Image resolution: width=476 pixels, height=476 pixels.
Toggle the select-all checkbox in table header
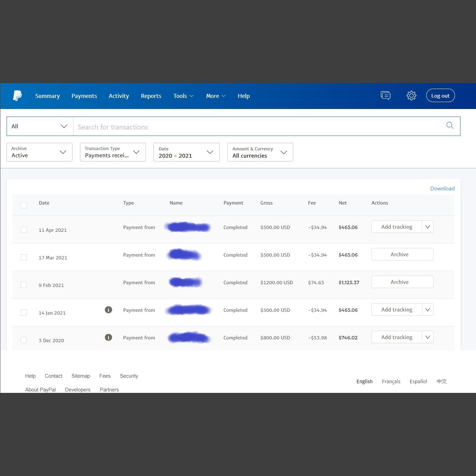pos(24,205)
